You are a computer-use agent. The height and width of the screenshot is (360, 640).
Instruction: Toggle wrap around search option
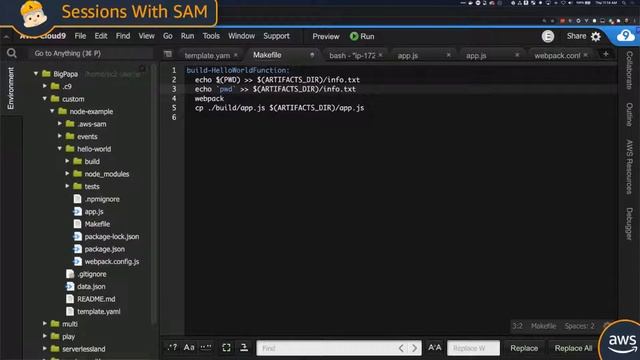click(244, 348)
